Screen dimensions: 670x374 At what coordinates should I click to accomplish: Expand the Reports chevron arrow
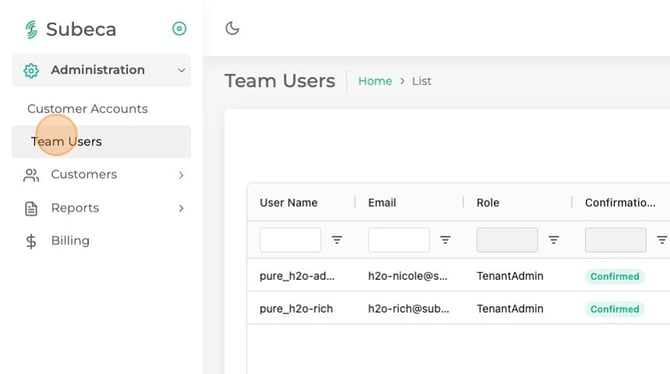click(x=181, y=208)
